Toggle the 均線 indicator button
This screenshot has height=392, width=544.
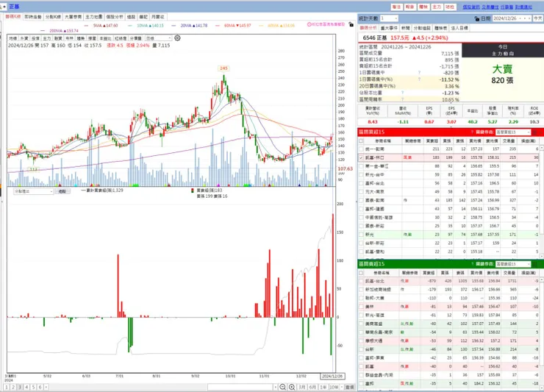pyautogui.click(x=12, y=38)
